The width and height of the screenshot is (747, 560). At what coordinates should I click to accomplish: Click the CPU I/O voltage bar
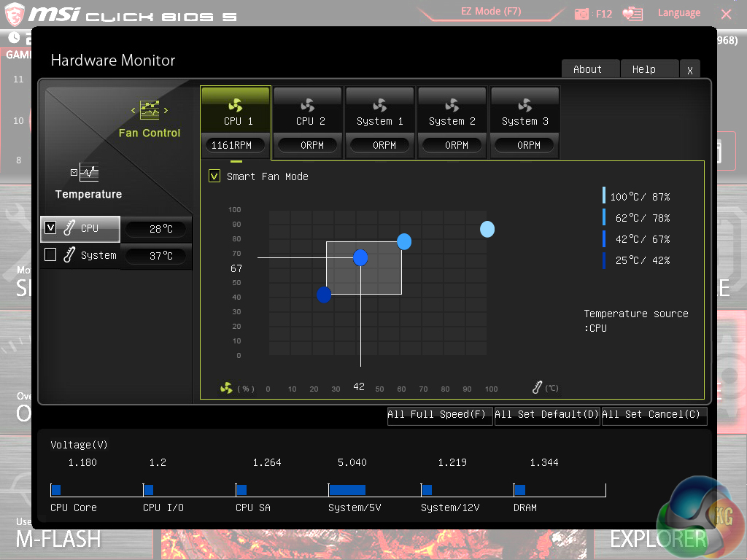149,489
